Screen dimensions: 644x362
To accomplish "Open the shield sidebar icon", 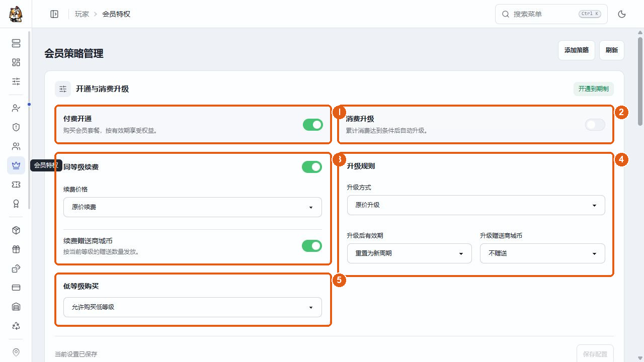I will (16, 127).
